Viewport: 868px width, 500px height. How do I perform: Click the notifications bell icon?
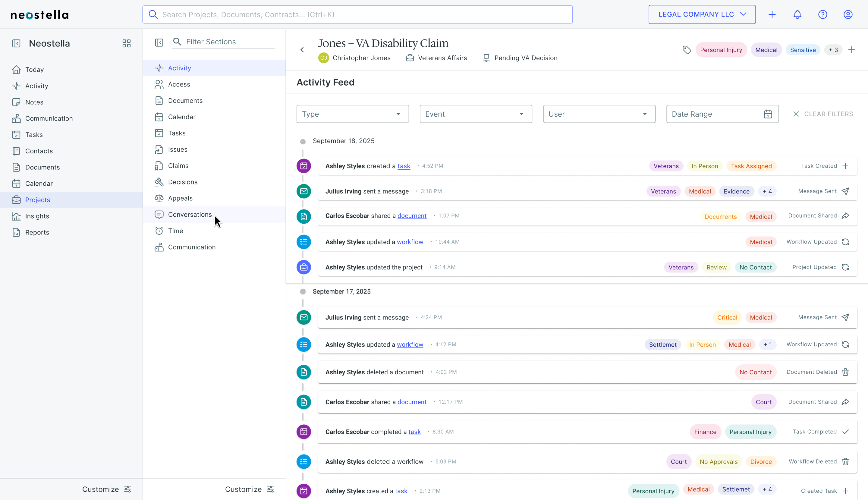click(x=797, y=14)
